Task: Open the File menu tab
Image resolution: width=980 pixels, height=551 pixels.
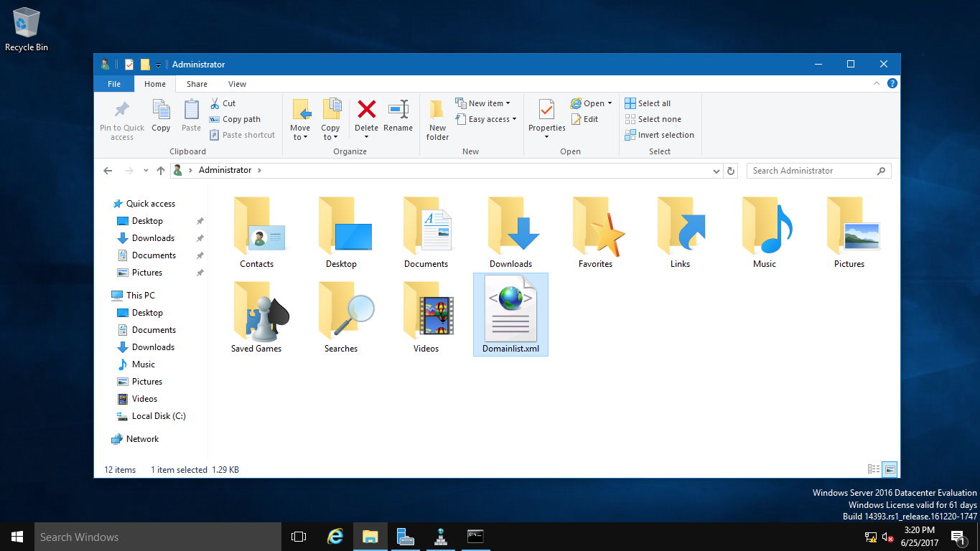Action: pos(114,84)
